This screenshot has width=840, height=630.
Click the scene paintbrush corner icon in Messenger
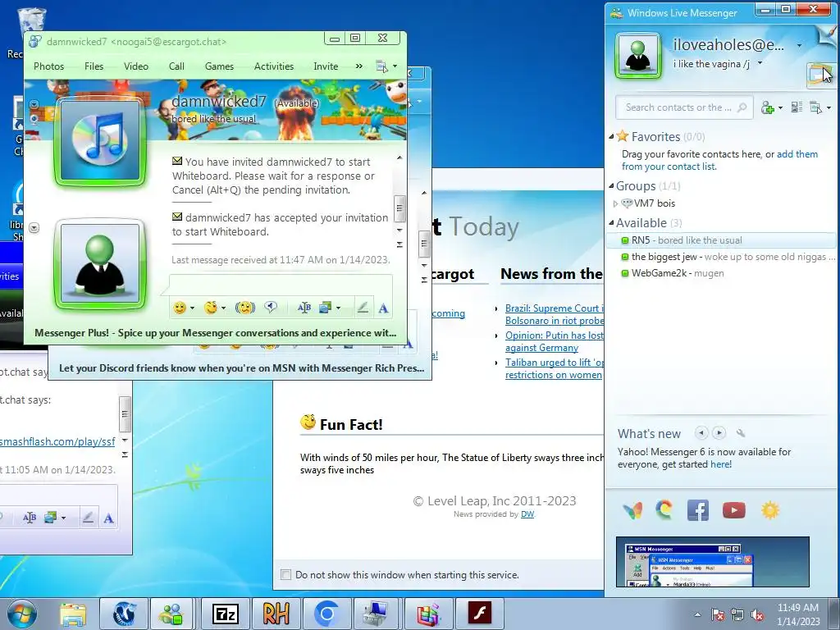click(827, 34)
